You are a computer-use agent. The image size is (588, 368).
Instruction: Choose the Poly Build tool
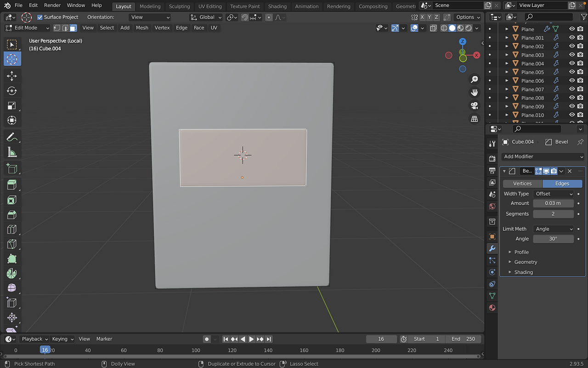coord(12,259)
